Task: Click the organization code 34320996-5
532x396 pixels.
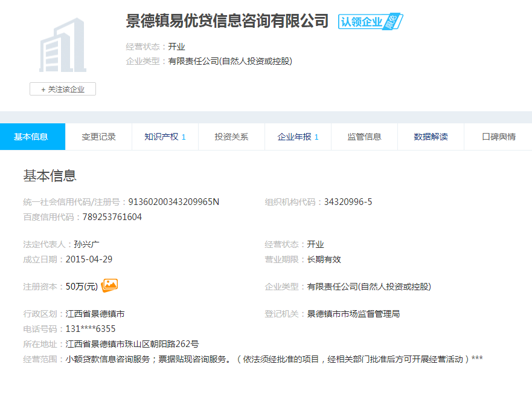Action: click(348, 202)
